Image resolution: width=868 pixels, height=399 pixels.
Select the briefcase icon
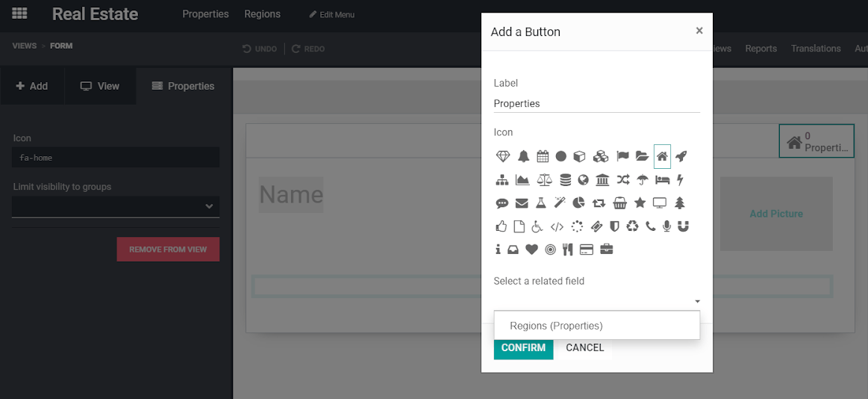(607, 250)
